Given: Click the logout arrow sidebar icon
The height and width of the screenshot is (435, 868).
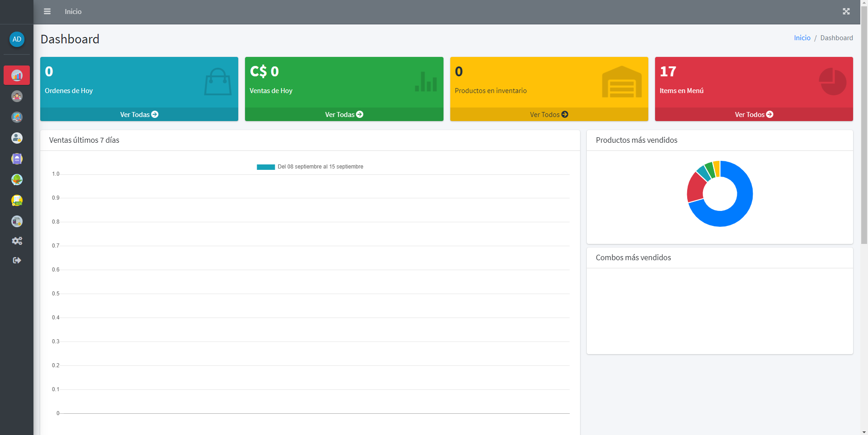Looking at the screenshot, I should [x=17, y=260].
